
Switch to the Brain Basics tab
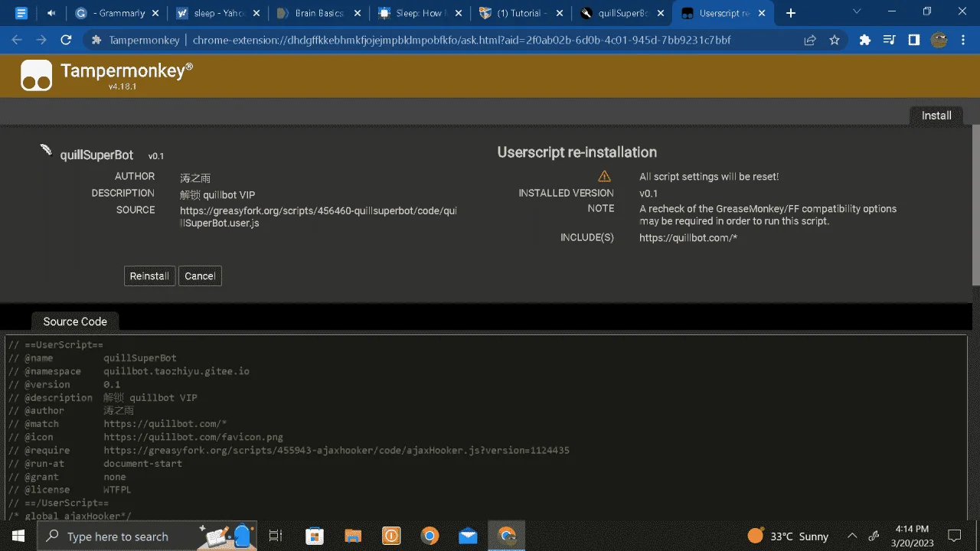[318, 13]
